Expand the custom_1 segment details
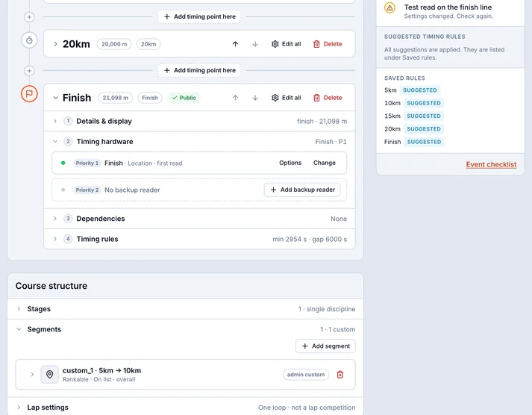The width and height of the screenshot is (532, 415). [32, 374]
